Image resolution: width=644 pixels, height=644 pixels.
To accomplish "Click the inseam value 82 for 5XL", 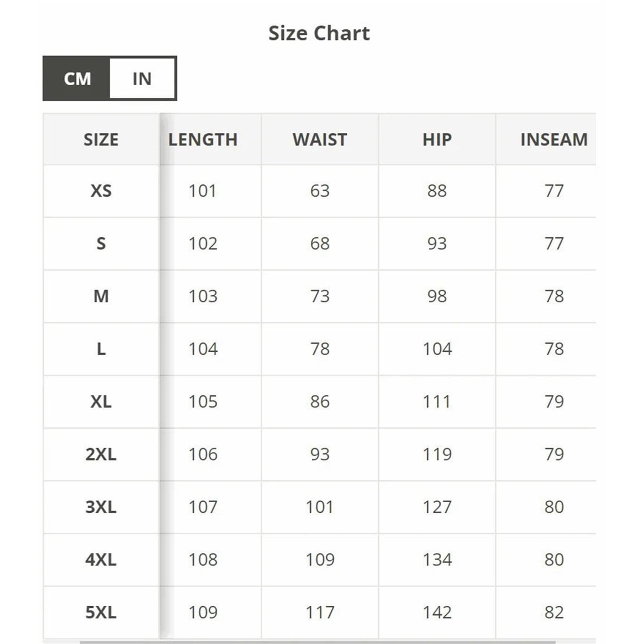I will (554, 612).
